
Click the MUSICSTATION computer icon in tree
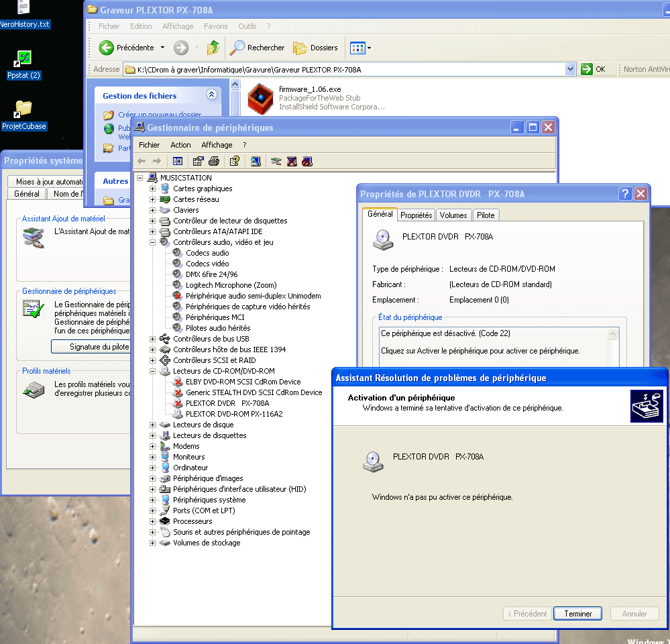152,177
